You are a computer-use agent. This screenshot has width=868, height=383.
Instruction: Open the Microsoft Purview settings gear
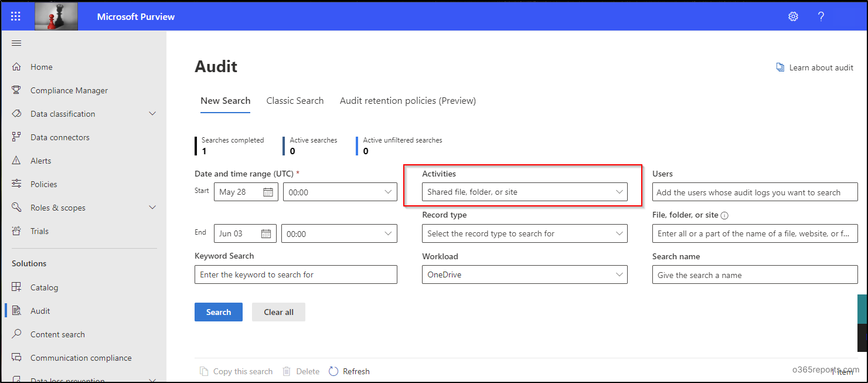[x=793, y=16]
